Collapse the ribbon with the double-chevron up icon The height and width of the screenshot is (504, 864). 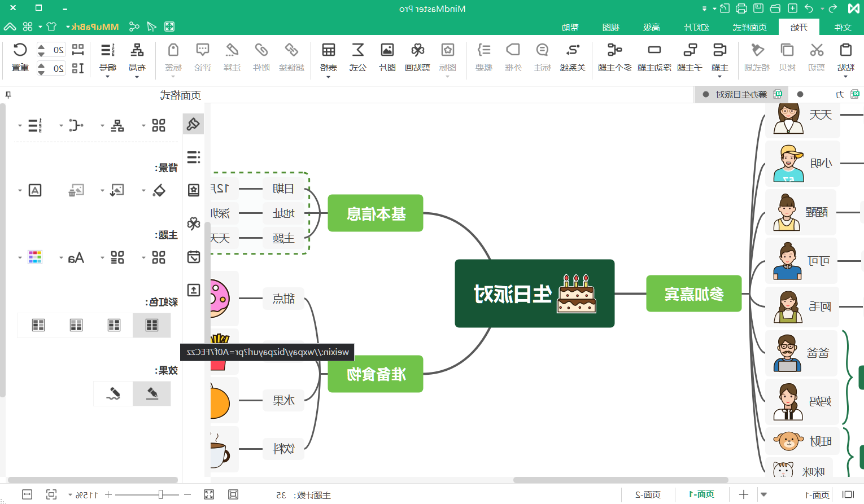(10, 27)
